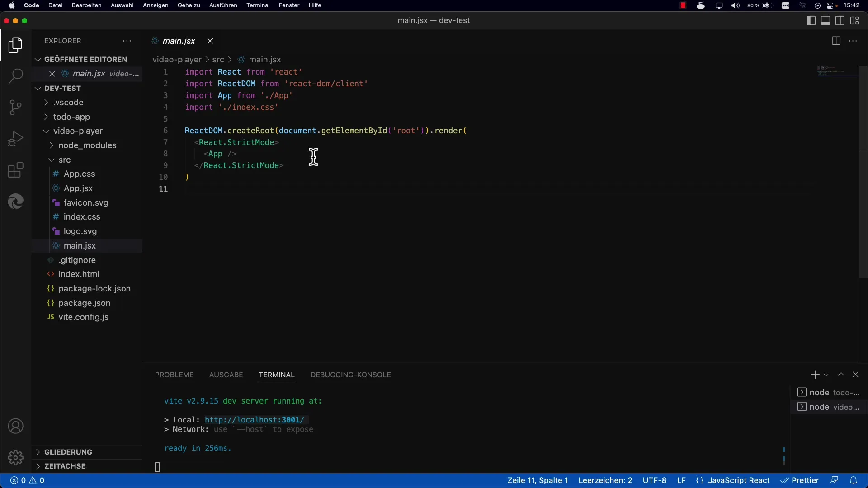Switch to the PROBLEME tab

click(174, 375)
